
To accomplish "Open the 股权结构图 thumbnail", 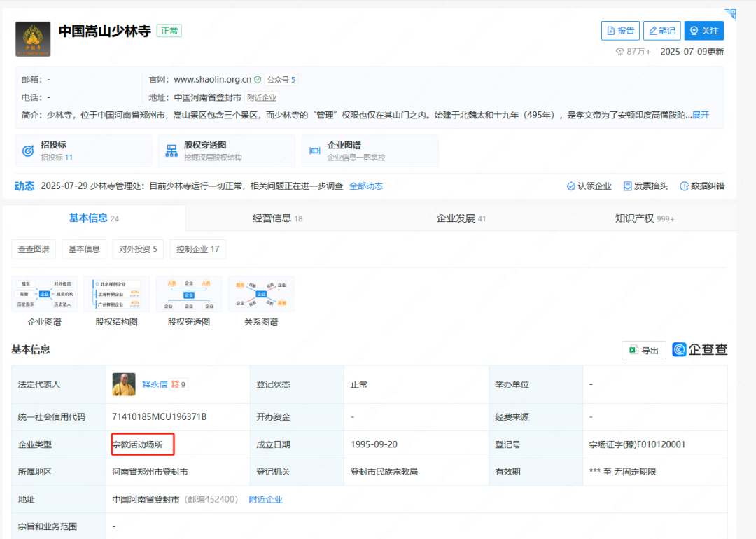I will pos(117,294).
